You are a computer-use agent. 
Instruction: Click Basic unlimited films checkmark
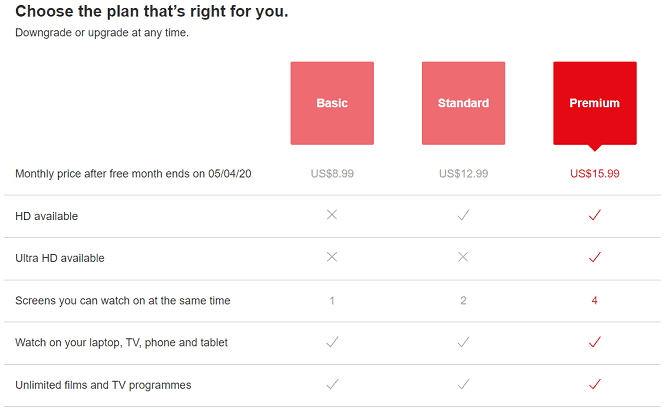(x=332, y=384)
